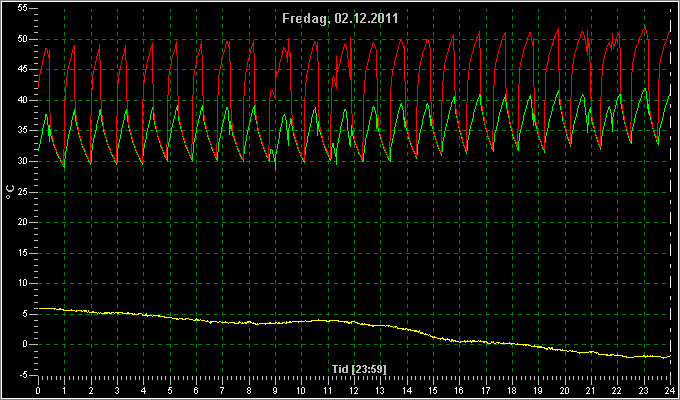
Task: Click the 55 degree tick label
Action: click(24, 9)
